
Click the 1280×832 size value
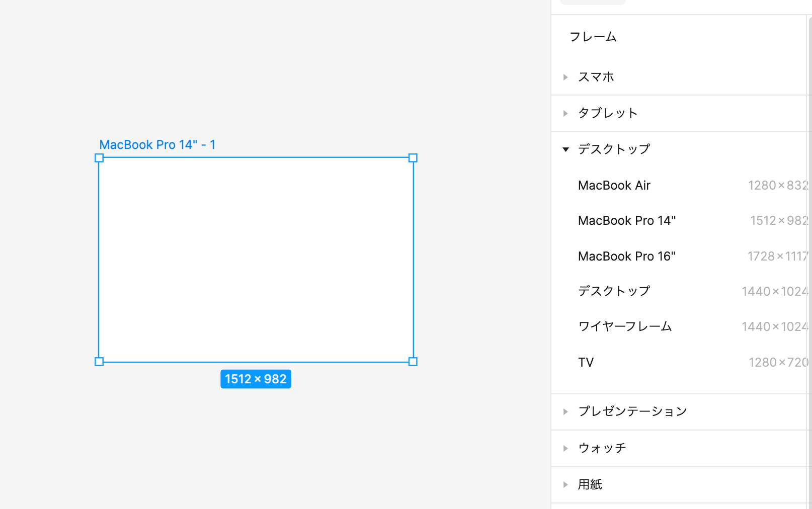tap(778, 186)
